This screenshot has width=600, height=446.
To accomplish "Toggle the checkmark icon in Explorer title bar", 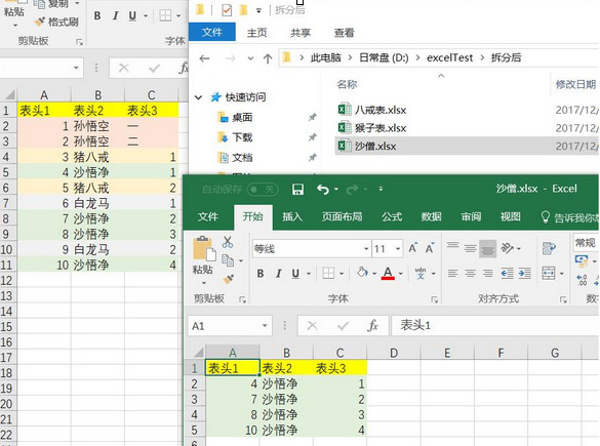I will click(227, 10).
